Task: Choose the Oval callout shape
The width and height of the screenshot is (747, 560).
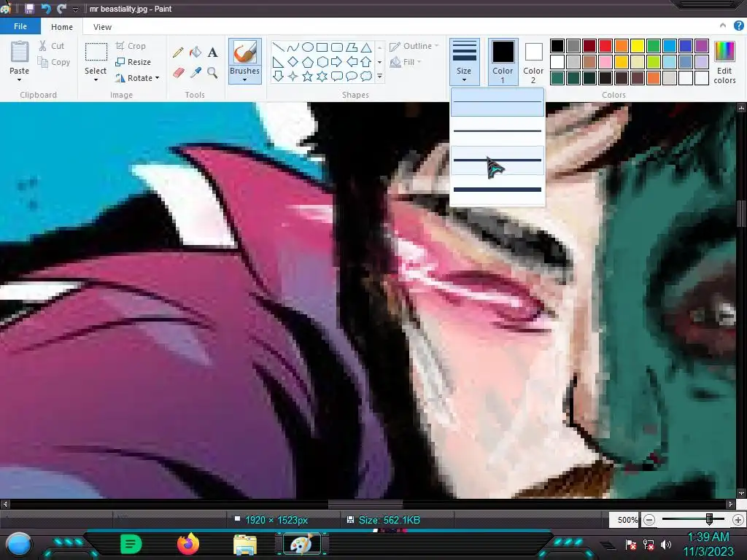Action: 352,76
